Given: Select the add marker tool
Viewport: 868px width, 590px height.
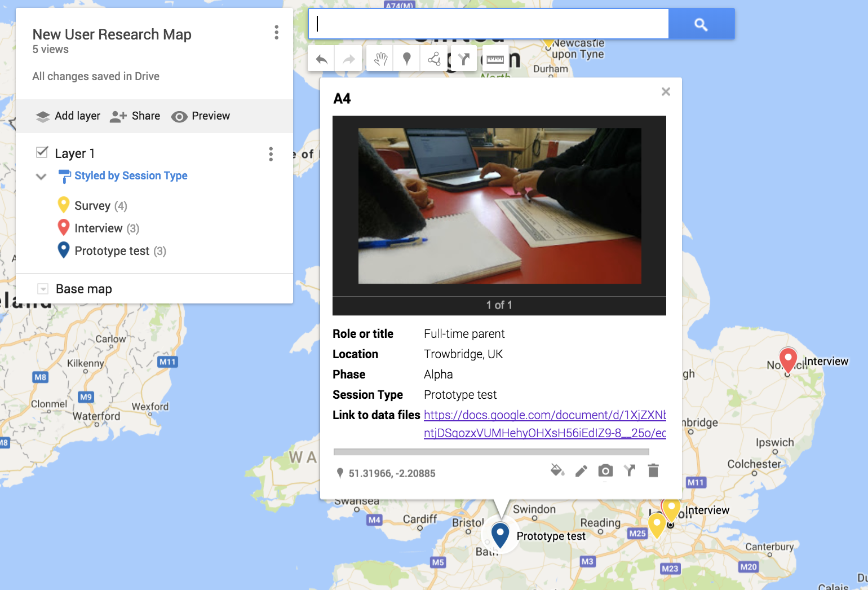Looking at the screenshot, I should tap(407, 59).
